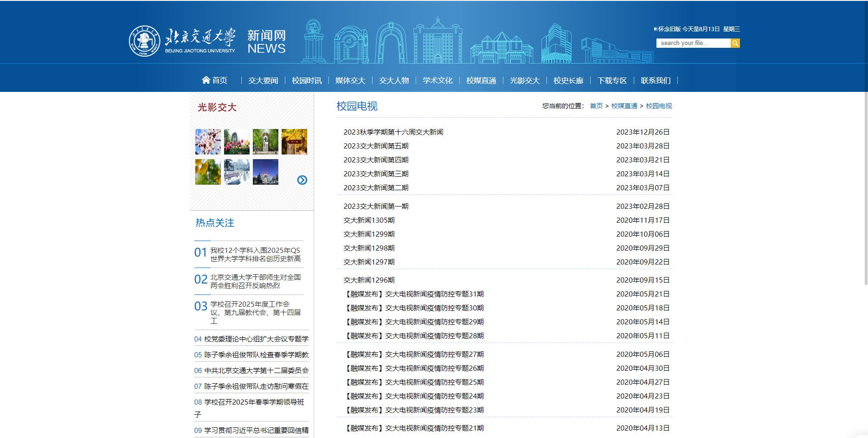Click the snowy campus photo thumbnail
The image size is (868, 438).
coord(236,172)
